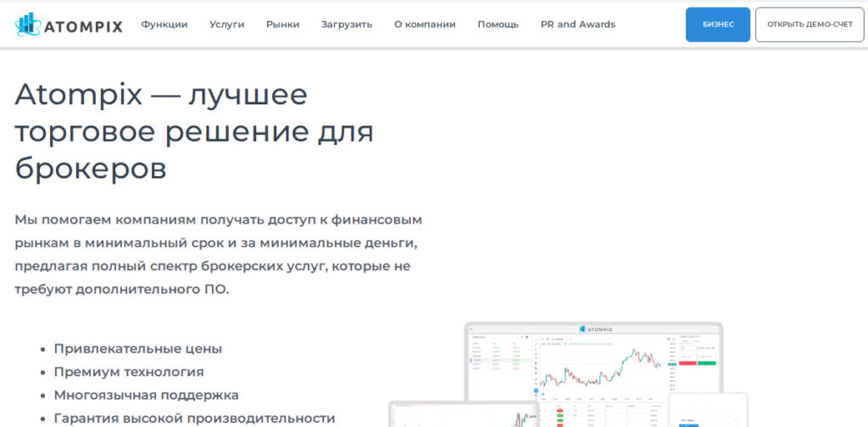Viewport: 868px width, 427px height.
Task: Click the Atompix logo
Action: point(70,25)
